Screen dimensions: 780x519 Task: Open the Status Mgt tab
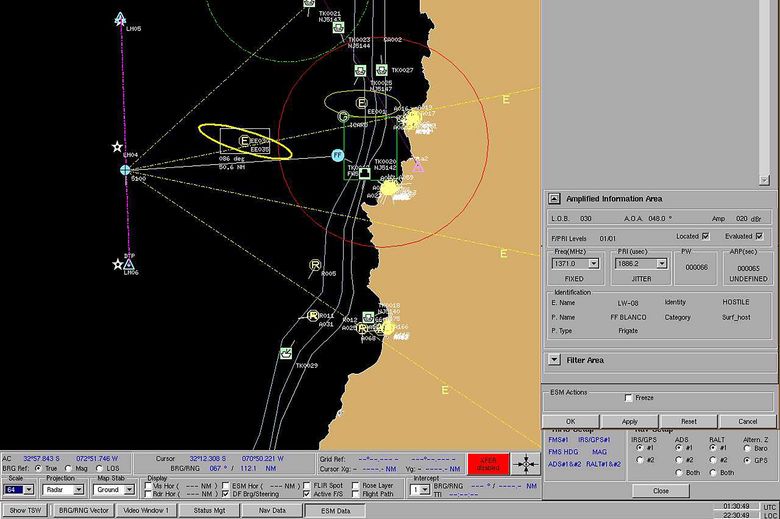click(x=209, y=511)
